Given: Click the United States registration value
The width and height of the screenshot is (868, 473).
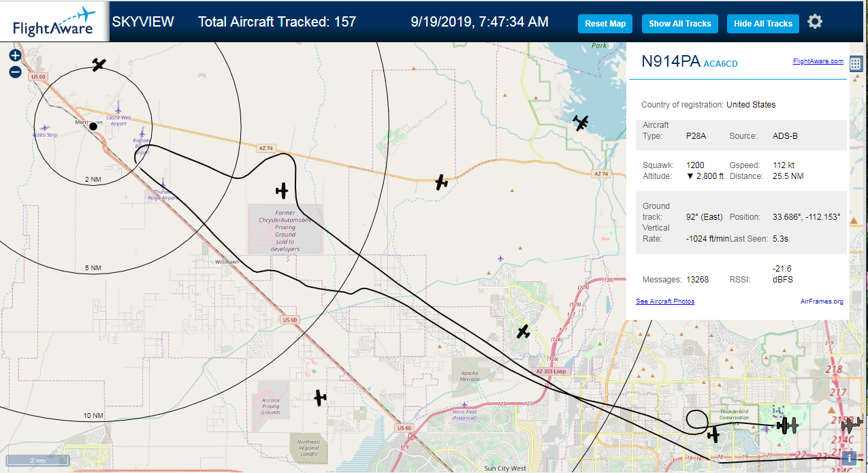Looking at the screenshot, I should pyautogui.click(x=751, y=105).
